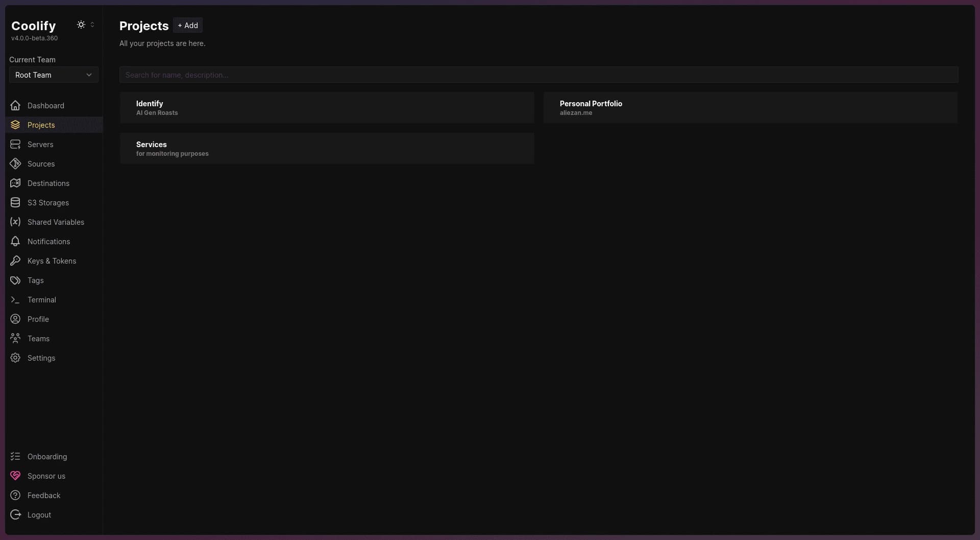This screenshot has width=980, height=540.
Task: Click the 'aliezan.me' description
Action: point(576,113)
